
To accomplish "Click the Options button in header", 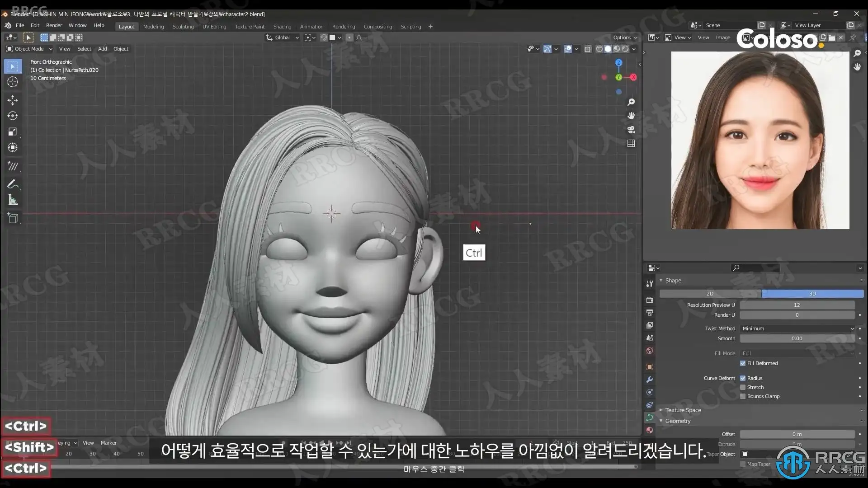I will (625, 38).
